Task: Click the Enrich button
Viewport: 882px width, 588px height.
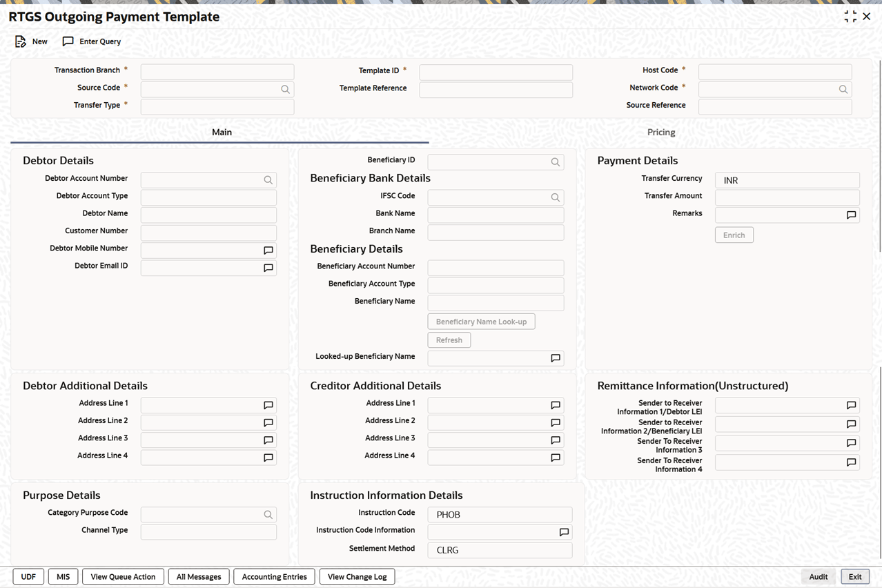Action: [734, 235]
